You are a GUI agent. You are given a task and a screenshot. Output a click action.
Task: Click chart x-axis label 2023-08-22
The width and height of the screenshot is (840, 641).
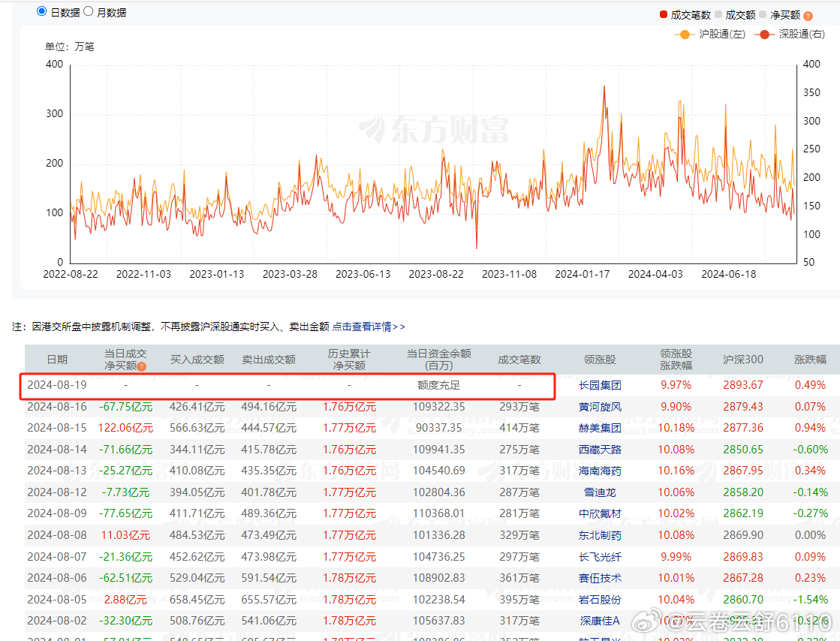(436, 274)
